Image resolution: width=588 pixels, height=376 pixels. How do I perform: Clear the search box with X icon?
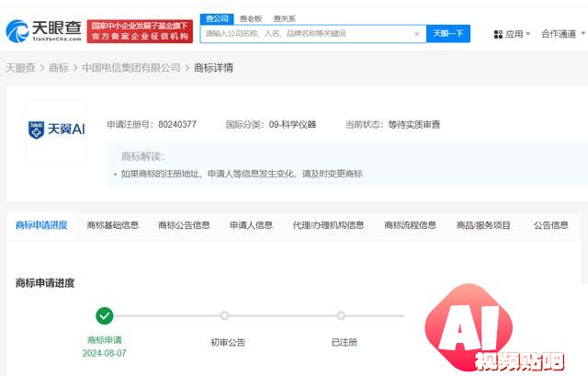416,34
